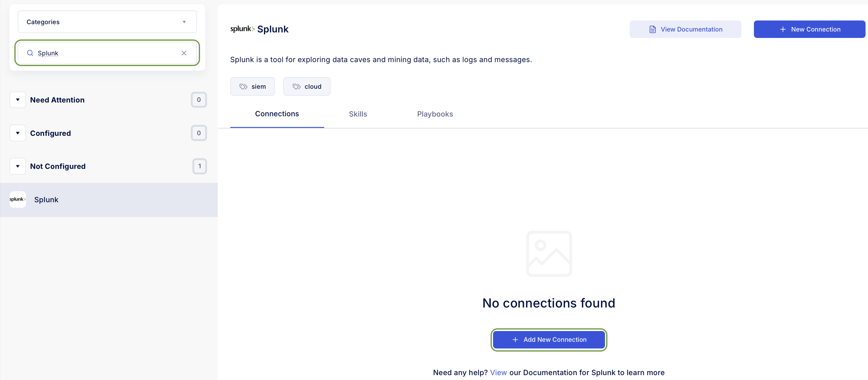Expand the Not Configured section
The width and height of the screenshot is (868, 380).
(x=17, y=166)
